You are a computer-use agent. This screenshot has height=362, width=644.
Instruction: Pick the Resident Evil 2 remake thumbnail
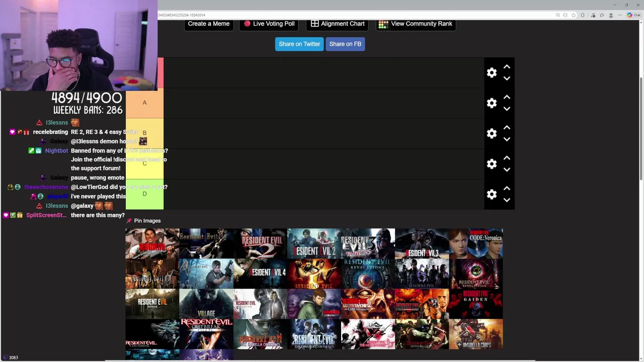314,244
